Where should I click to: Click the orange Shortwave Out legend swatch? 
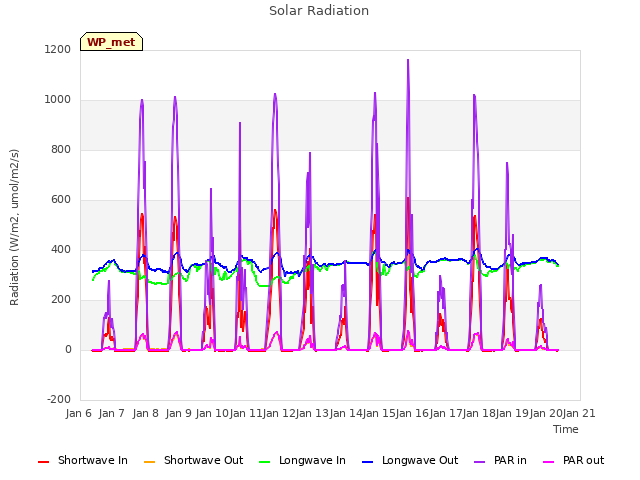pyautogui.click(x=150, y=462)
